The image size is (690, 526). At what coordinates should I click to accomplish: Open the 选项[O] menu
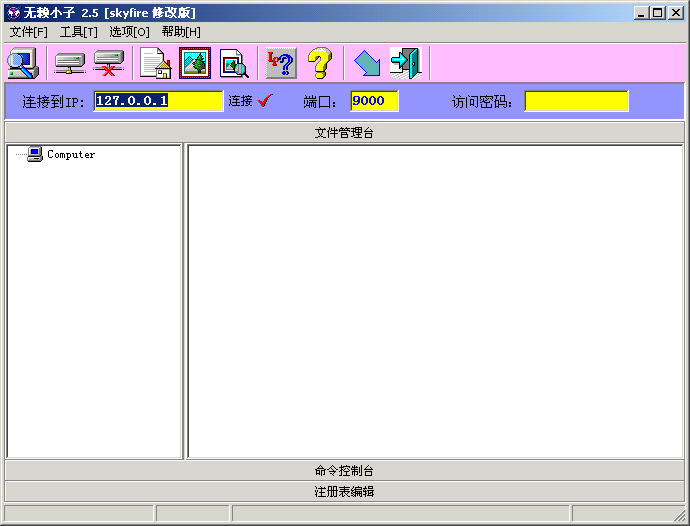click(129, 32)
